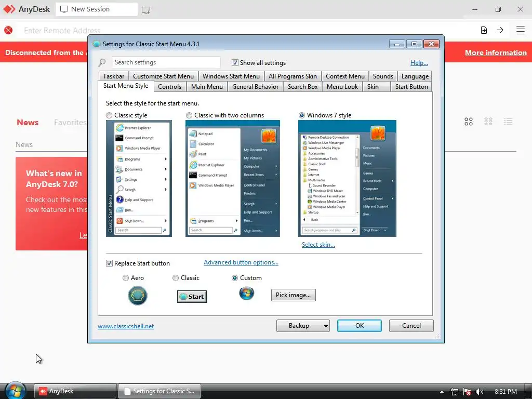This screenshot has width=532, height=399.
Task: Click the volume icon in system tray
Action: (480, 392)
